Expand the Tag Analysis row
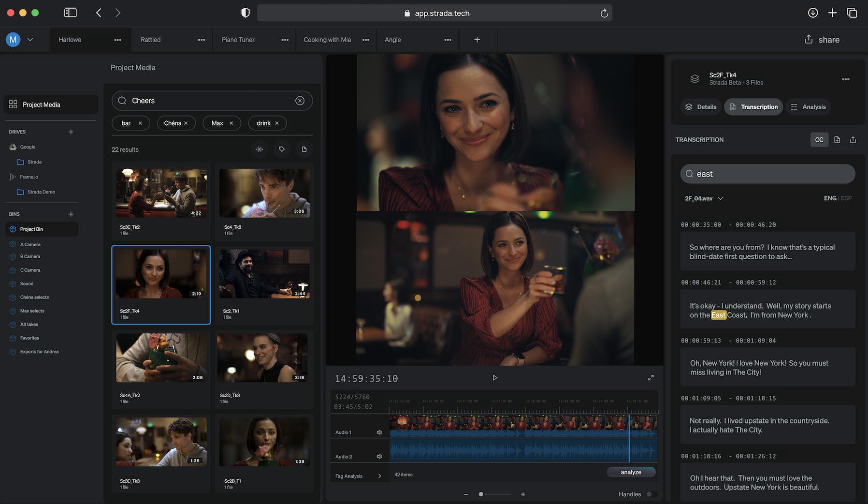 379,476
